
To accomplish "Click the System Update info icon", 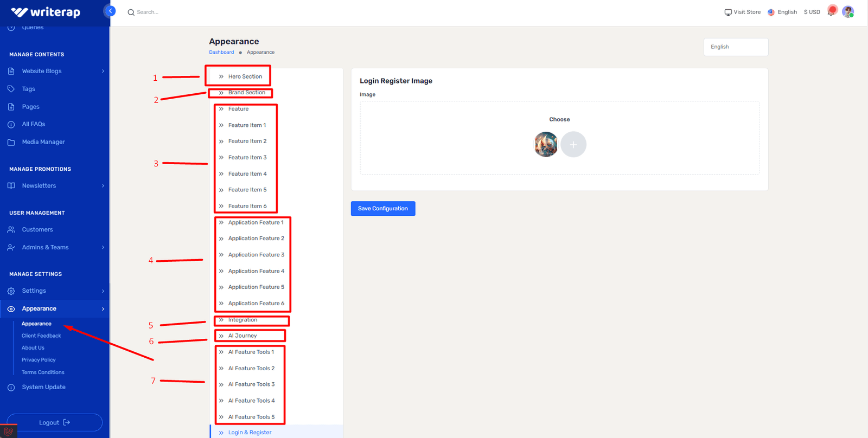I will pyautogui.click(x=11, y=387).
